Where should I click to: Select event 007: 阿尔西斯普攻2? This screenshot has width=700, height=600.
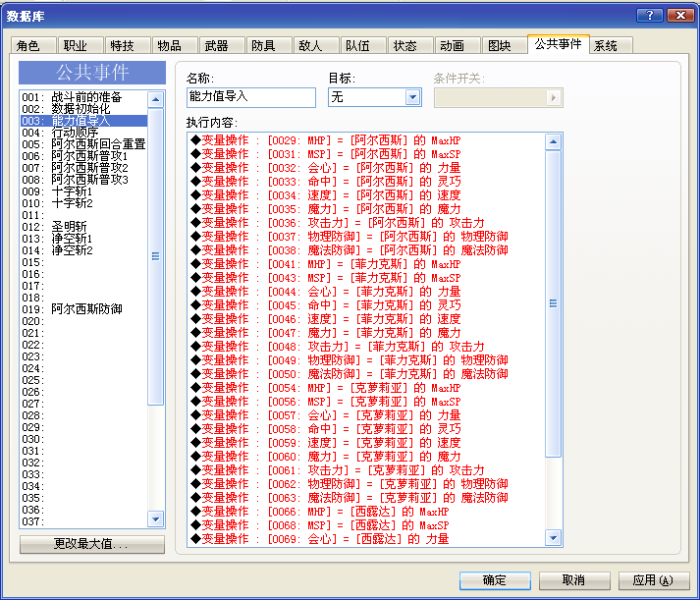point(83,168)
